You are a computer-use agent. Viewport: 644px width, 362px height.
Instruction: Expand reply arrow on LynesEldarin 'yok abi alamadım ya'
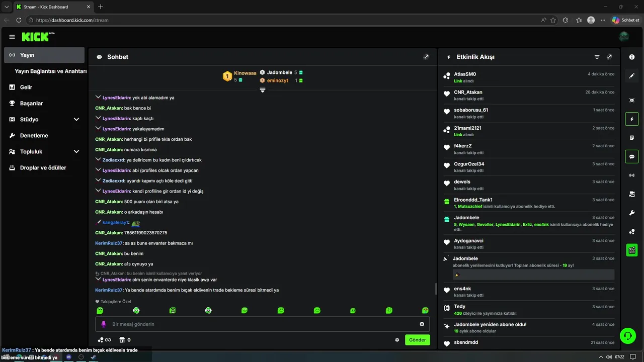[x=98, y=97]
